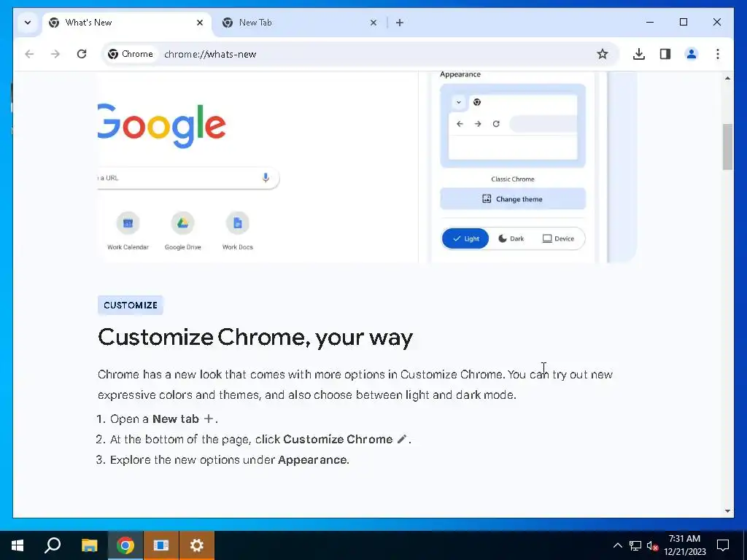The height and width of the screenshot is (560, 747).
Task: Click the scrollbar down arrow
Action: point(727,511)
